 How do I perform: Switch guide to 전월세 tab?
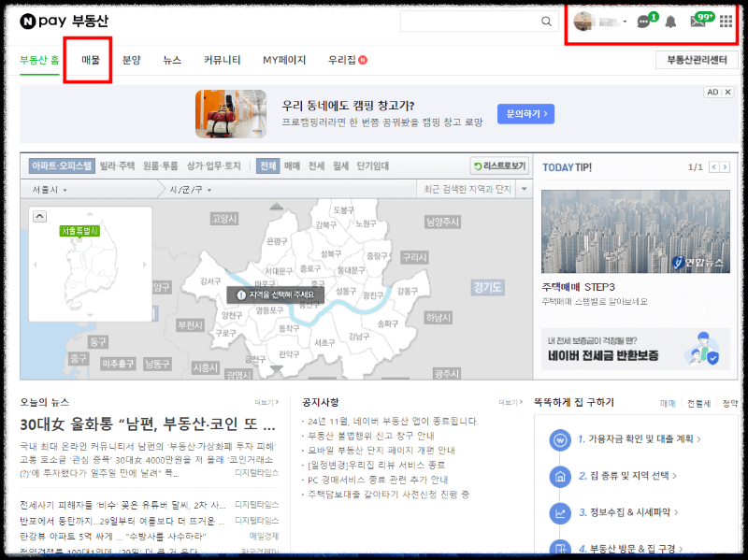point(698,404)
